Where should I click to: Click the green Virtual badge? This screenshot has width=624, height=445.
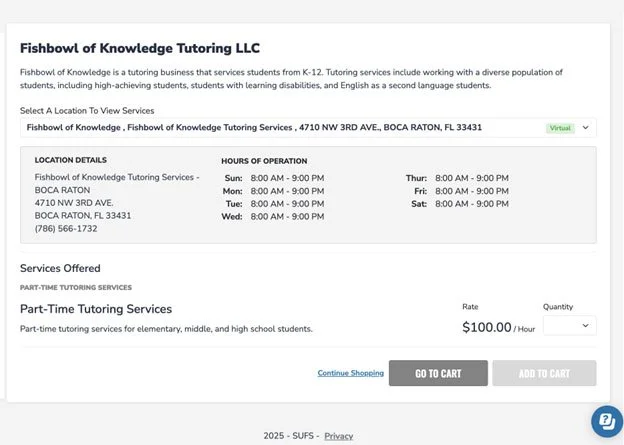tap(560, 128)
